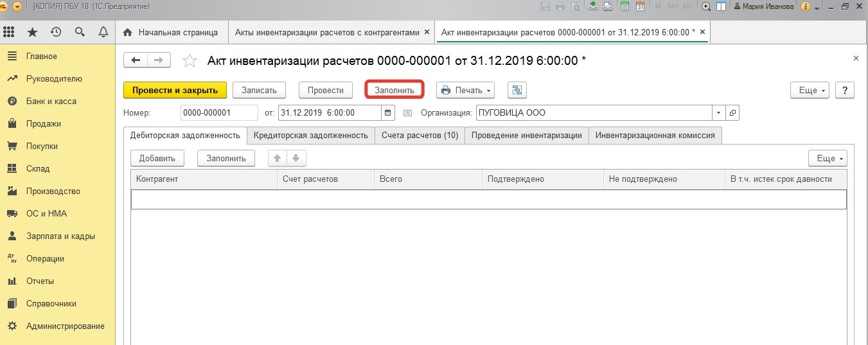Screen dimensions: 868x345
Task: Open Банк и касса section
Action: (x=51, y=101)
